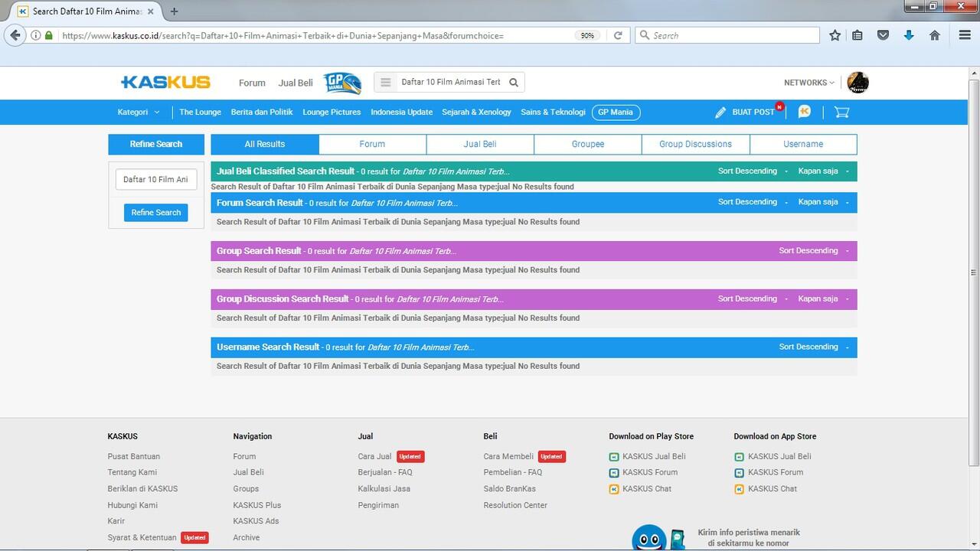This screenshot has height=551, width=980.
Task: Open Cara Jual footer link
Action: [374, 456]
